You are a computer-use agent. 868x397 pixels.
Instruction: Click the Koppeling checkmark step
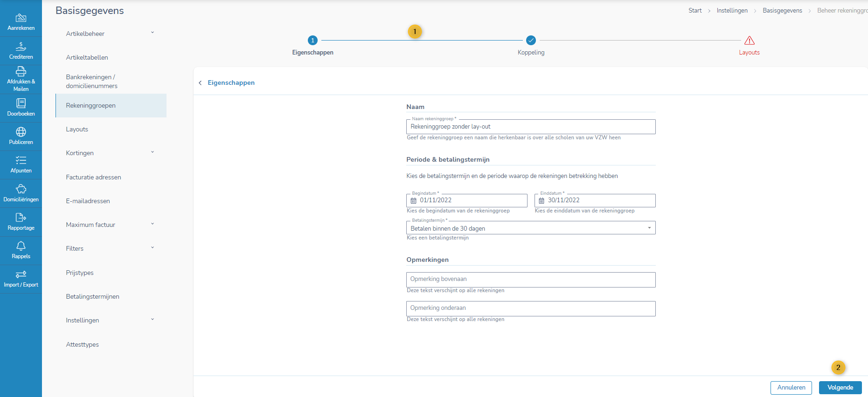531,40
